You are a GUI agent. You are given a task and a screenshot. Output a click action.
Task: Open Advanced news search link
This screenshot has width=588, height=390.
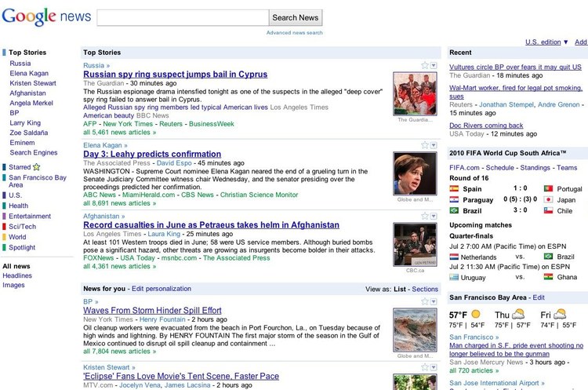(x=294, y=33)
